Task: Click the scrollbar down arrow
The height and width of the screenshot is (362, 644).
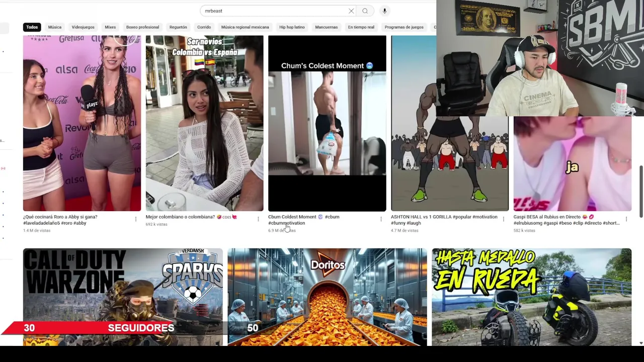Action: pyautogui.click(x=641, y=343)
